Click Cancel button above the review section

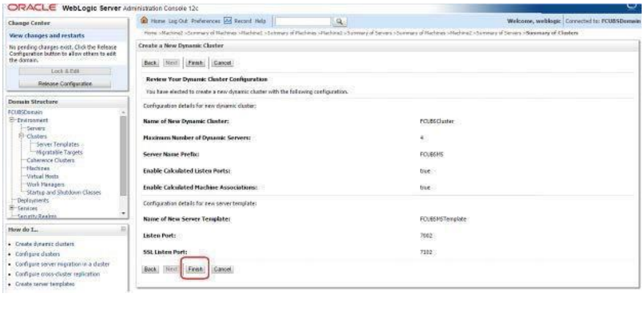click(223, 63)
